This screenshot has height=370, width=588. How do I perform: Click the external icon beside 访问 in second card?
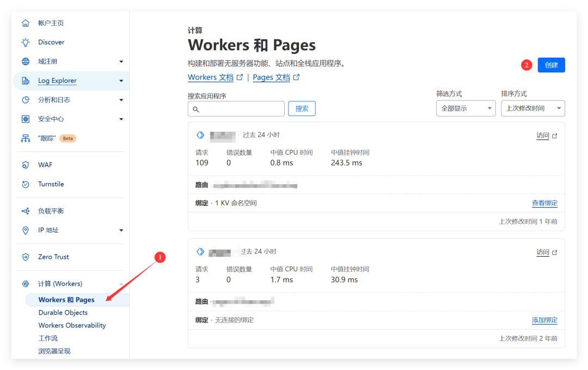coord(555,252)
